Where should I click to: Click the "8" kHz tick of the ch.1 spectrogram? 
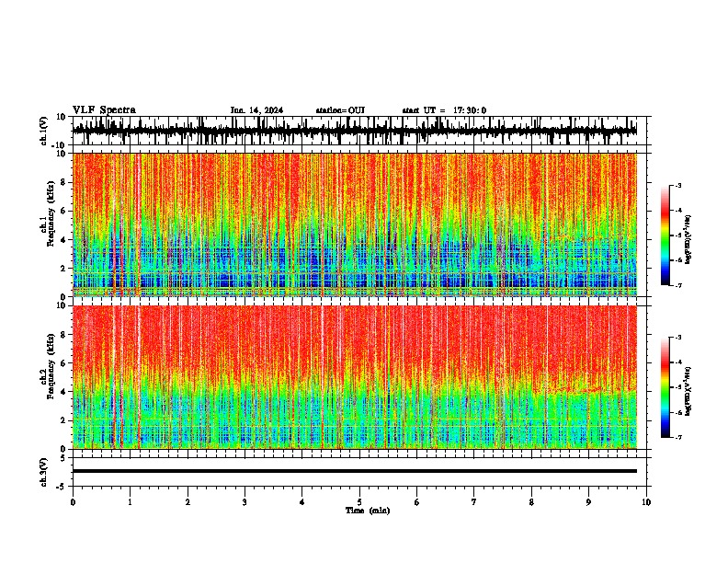point(63,182)
